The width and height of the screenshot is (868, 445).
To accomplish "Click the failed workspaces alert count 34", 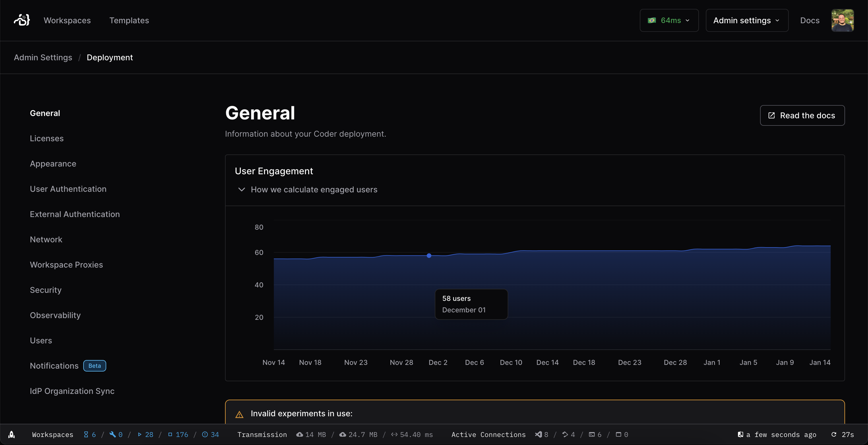I will click(210, 435).
